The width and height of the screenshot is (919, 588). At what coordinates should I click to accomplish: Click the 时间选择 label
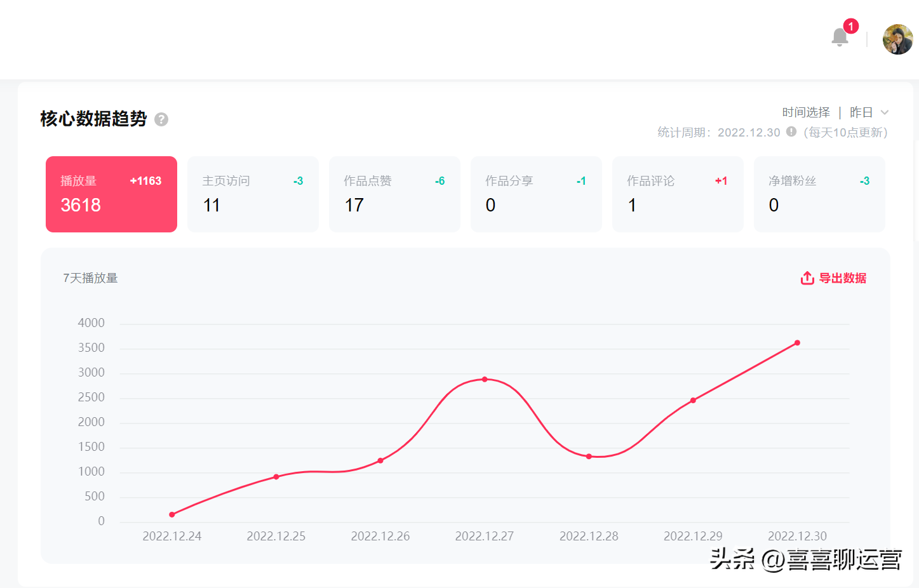tap(806, 112)
